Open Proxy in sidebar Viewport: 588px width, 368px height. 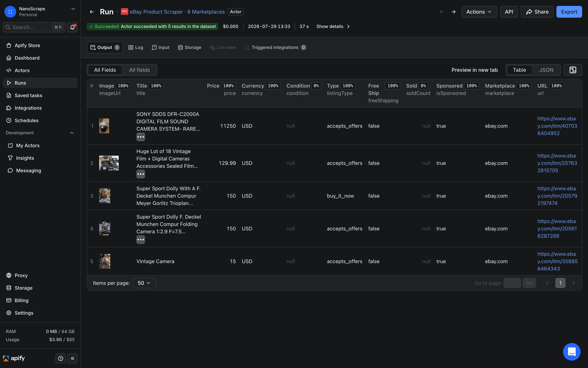pyautogui.click(x=40, y=275)
